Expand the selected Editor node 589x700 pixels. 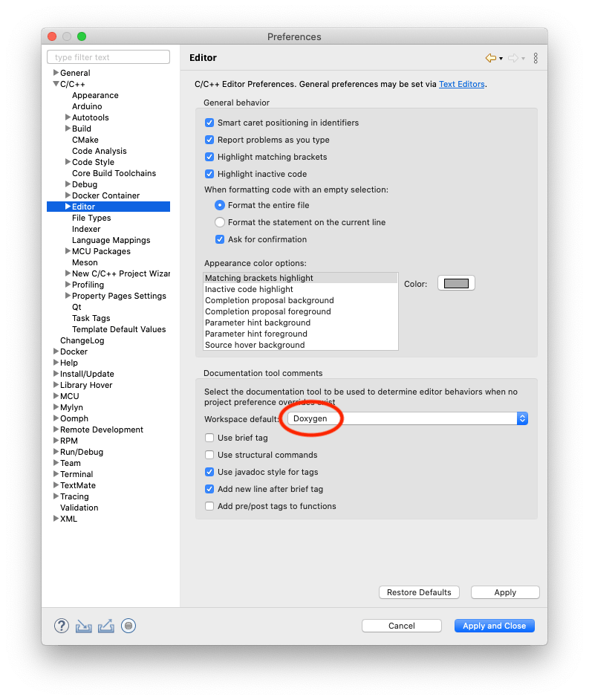point(68,207)
